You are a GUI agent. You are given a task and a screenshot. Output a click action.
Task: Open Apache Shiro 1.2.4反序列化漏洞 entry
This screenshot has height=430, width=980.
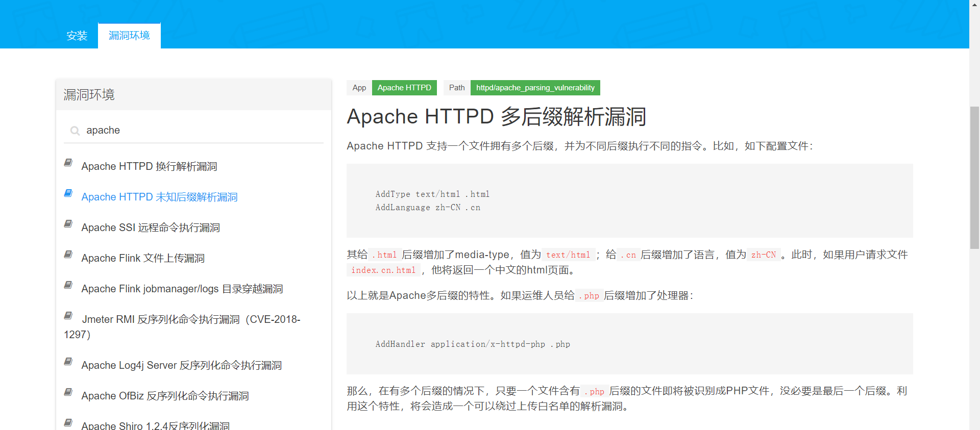coord(155,425)
